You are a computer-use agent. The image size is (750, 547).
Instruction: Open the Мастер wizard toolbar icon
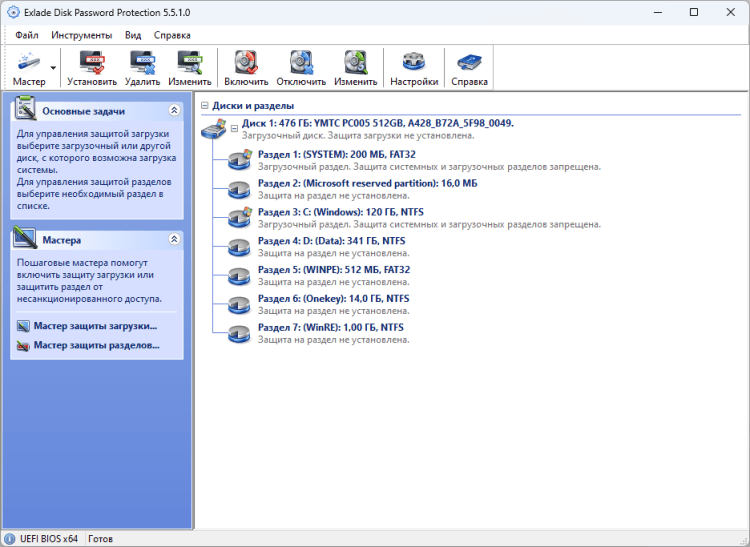[29, 67]
